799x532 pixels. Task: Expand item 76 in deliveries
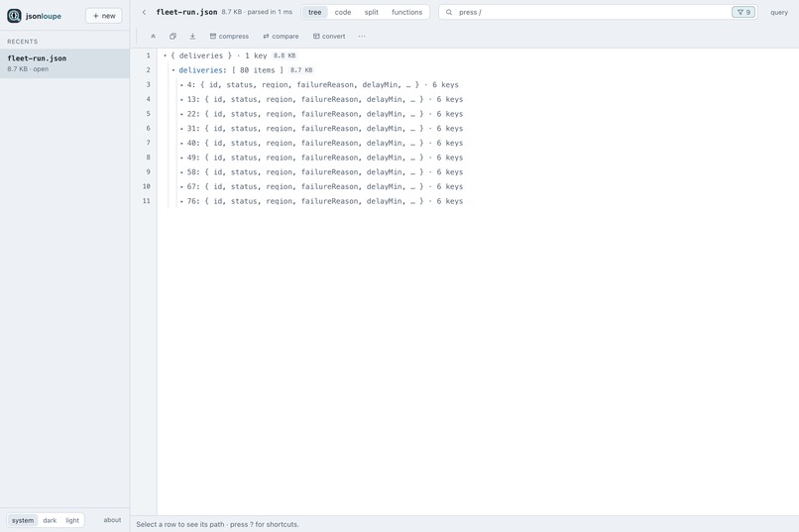pos(181,201)
